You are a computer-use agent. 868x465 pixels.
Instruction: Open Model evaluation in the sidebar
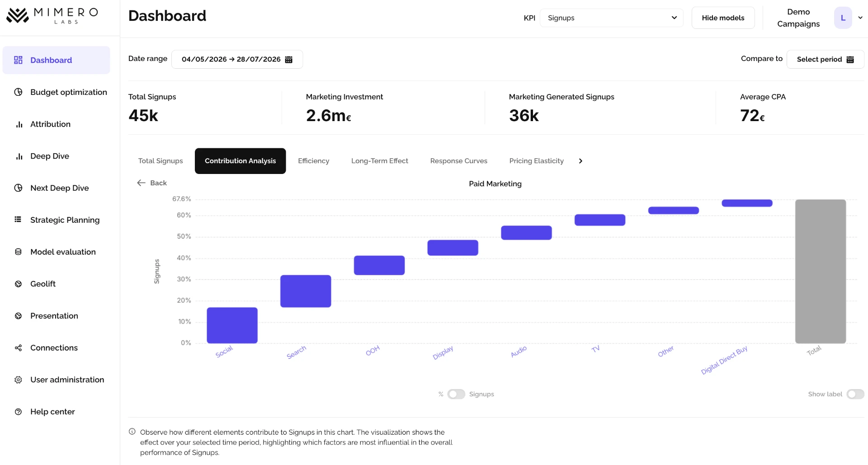[56, 252]
